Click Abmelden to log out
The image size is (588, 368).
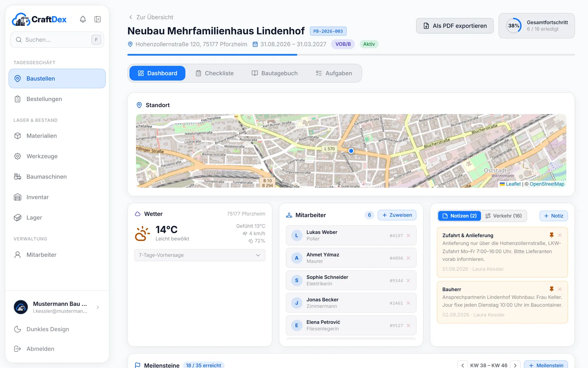click(57, 348)
